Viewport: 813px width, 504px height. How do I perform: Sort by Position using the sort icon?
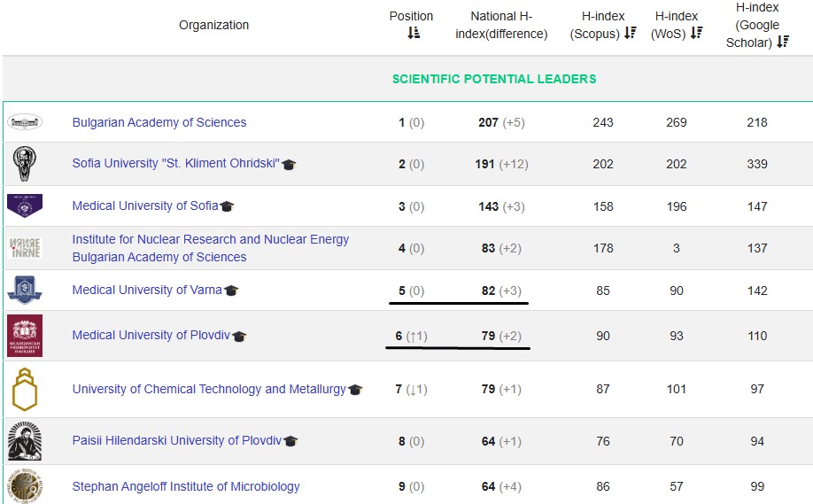414,33
